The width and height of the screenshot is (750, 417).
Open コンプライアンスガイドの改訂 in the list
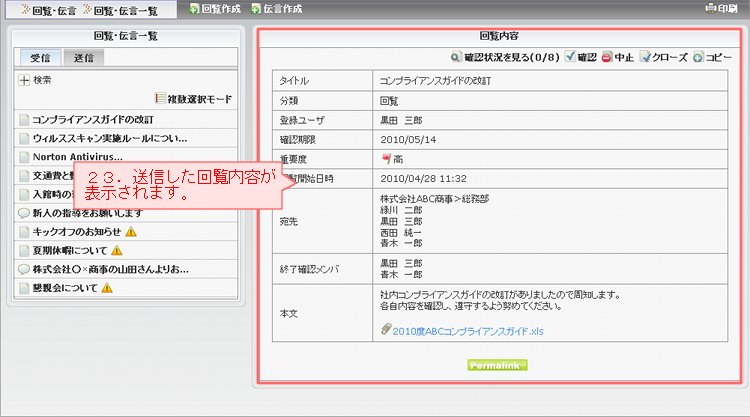(93, 120)
